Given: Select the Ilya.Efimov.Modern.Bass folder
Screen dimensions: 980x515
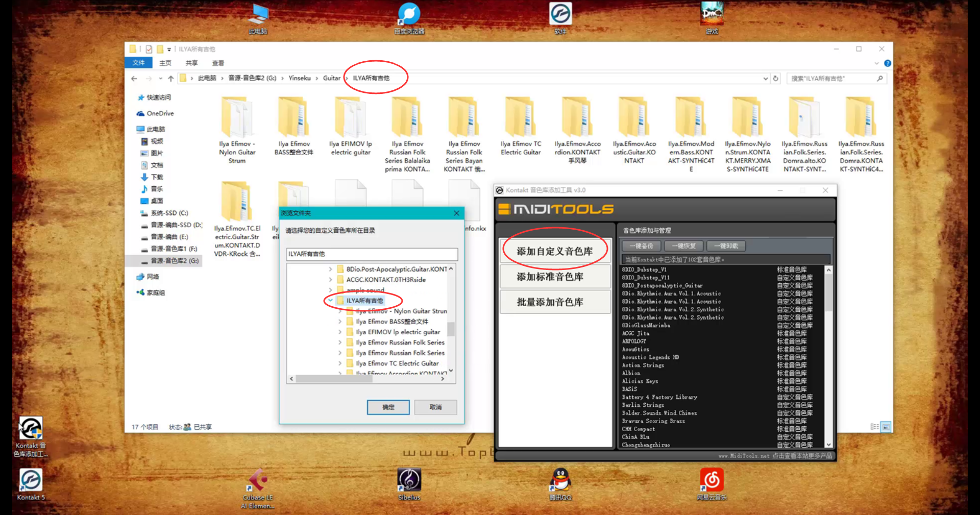Looking at the screenshot, I should tap(691, 135).
